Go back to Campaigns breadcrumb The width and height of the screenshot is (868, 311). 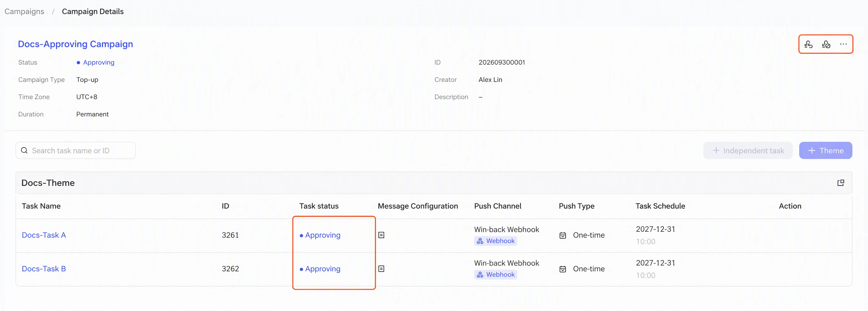[x=24, y=11]
